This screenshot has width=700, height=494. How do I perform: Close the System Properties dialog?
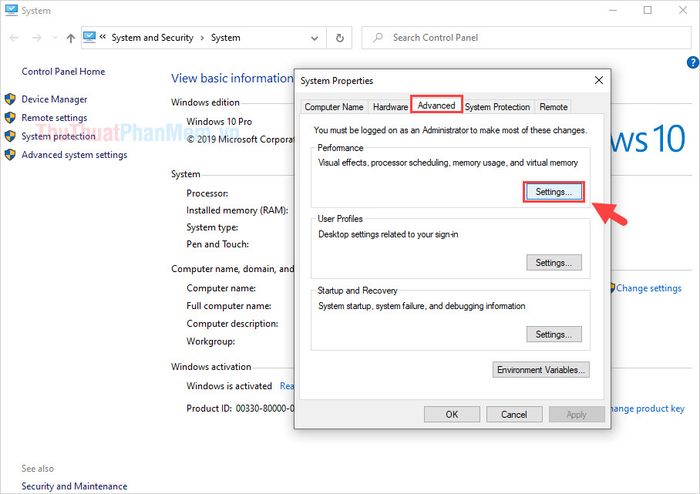(599, 80)
